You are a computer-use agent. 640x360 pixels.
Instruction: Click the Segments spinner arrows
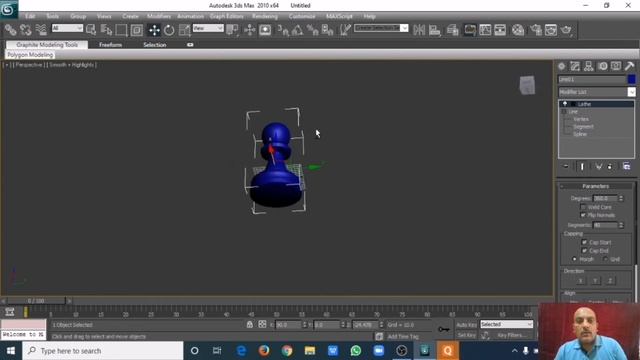pos(621,225)
